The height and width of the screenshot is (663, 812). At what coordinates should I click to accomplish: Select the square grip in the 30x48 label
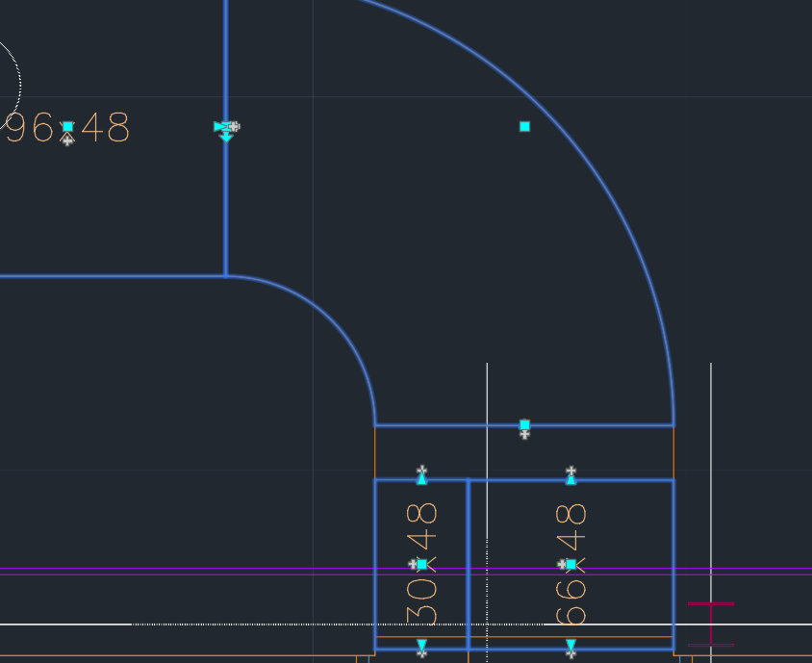point(422,564)
